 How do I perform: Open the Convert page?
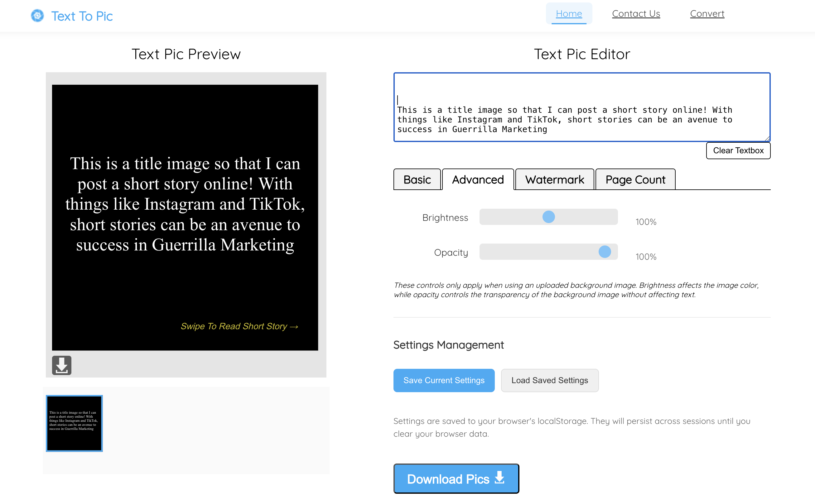[x=707, y=14]
